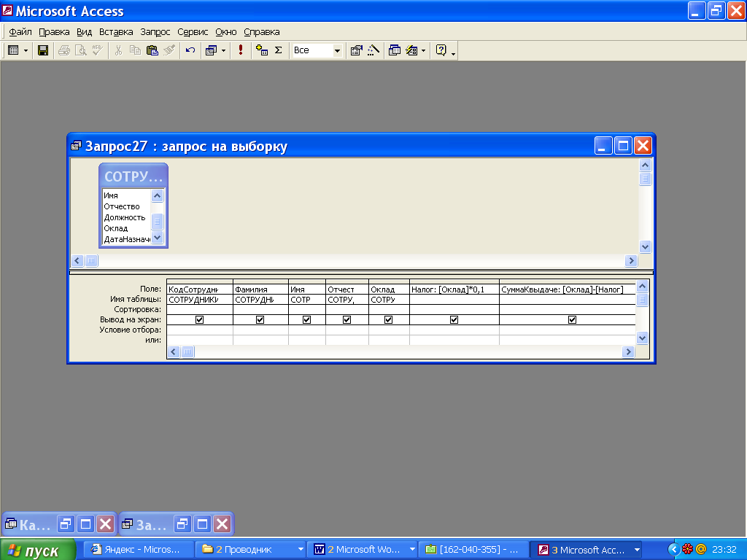Click the Cut scissors icon

pyautogui.click(x=119, y=50)
